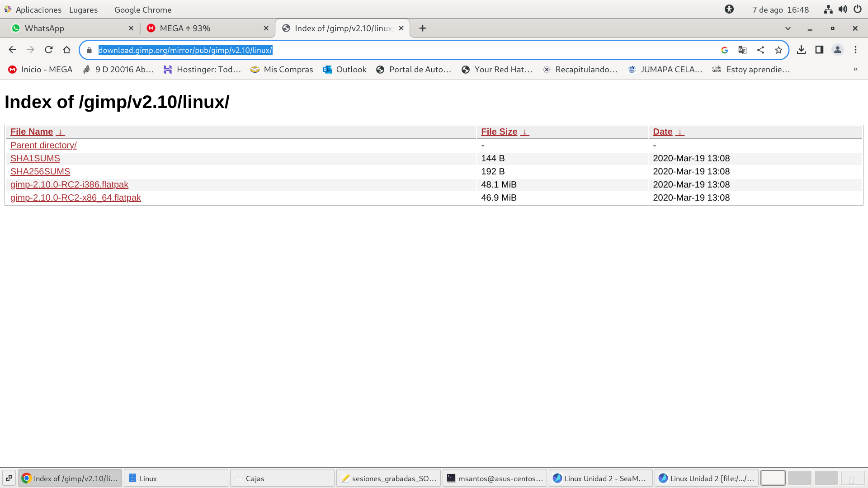Click the Home button icon
The image size is (868, 488).
click(x=67, y=50)
